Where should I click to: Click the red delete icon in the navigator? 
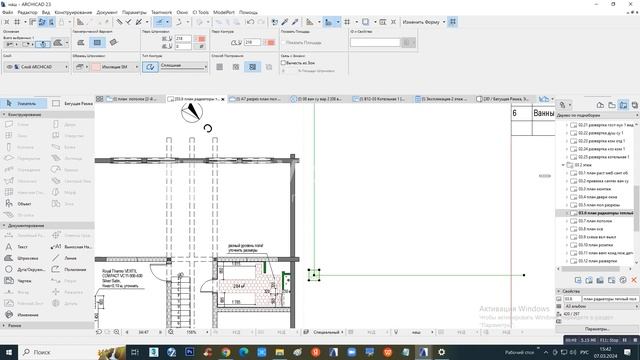pos(634,280)
